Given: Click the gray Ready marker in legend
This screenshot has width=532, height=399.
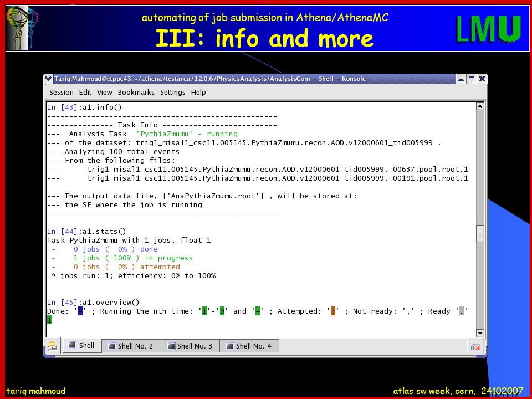Looking at the screenshot, I should [x=462, y=311].
